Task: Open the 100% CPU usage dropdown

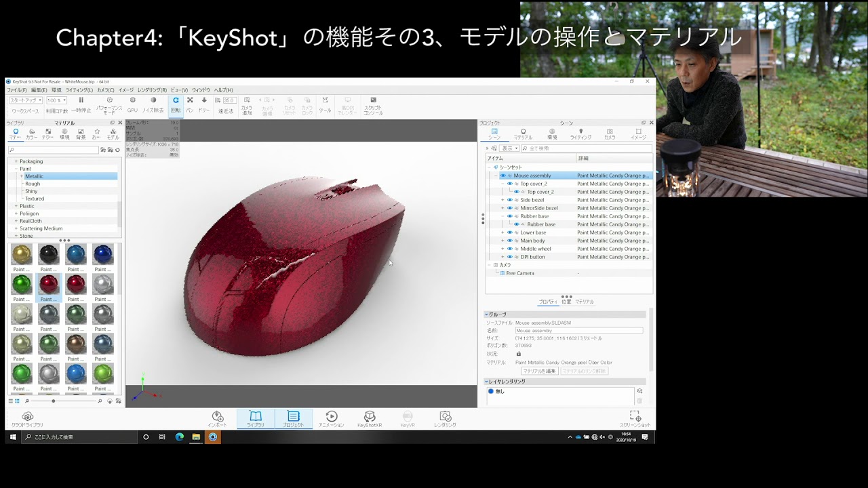Action: tap(56, 100)
